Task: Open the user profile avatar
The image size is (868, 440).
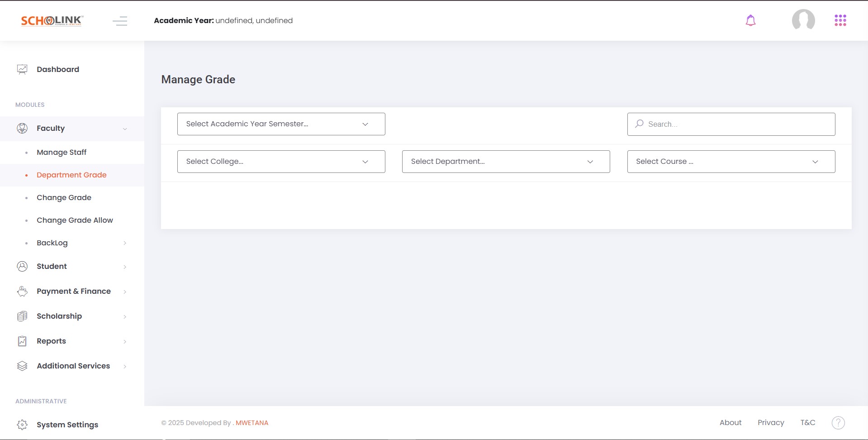Action: pos(803,20)
